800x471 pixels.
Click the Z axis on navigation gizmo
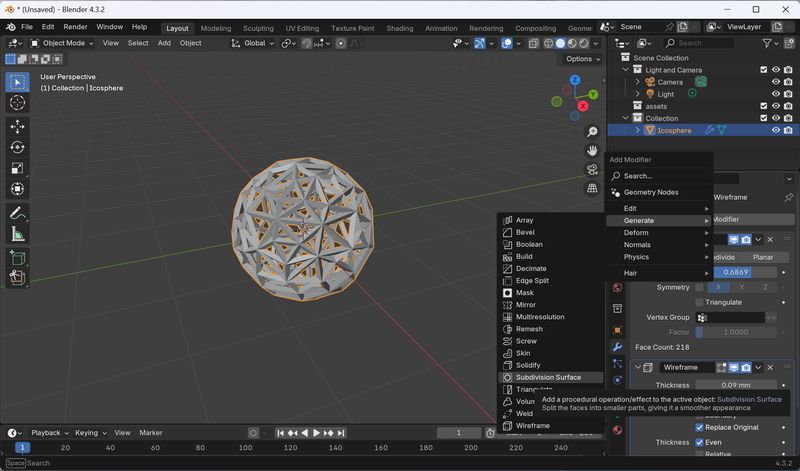(575, 80)
